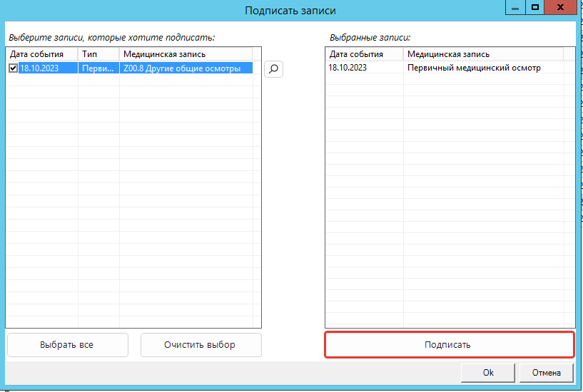
Task: Confirm with the Ok button
Action: pyautogui.click(x=488, y=372)
